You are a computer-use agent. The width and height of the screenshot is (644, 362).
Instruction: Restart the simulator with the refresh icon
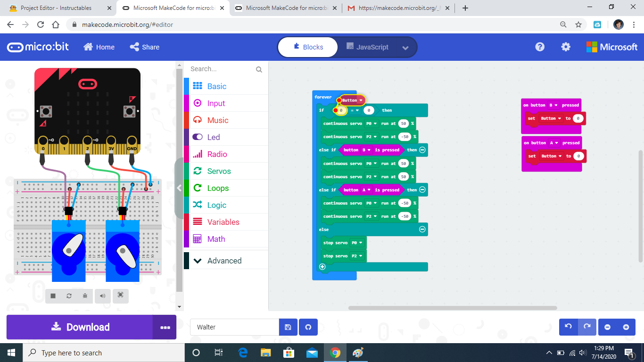[69, 296]
